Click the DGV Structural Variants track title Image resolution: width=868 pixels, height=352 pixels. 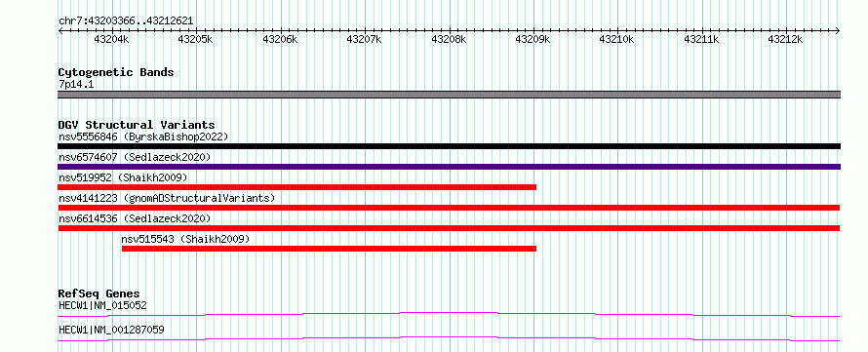(x=137, y=125)
